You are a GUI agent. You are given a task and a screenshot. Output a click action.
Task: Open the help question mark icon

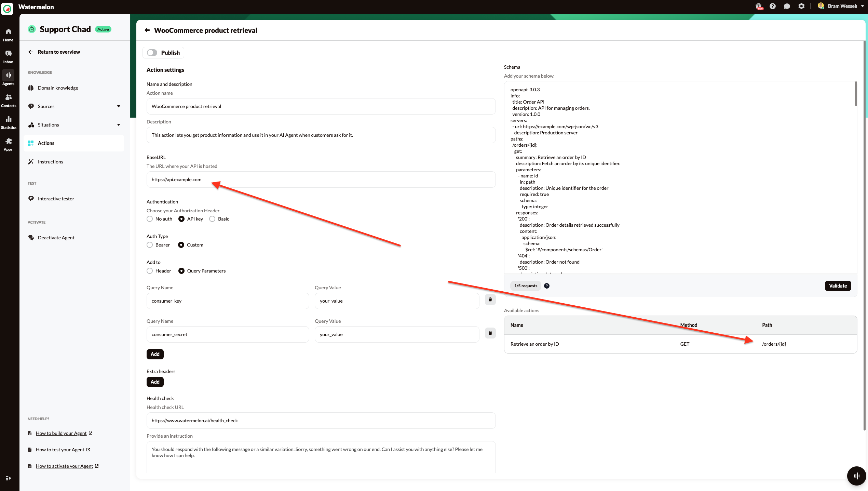pos(773,6)
